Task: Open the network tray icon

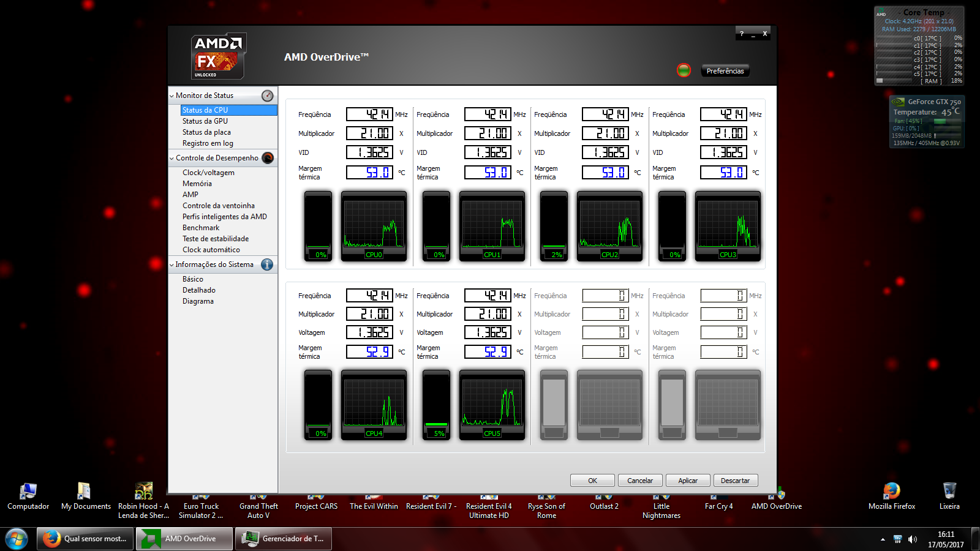Action: (x=898, y=539)
